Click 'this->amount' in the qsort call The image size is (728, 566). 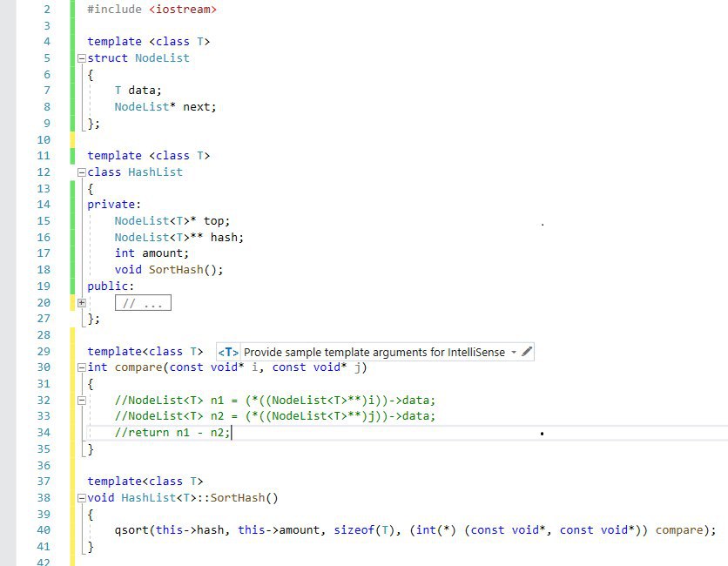279,530
